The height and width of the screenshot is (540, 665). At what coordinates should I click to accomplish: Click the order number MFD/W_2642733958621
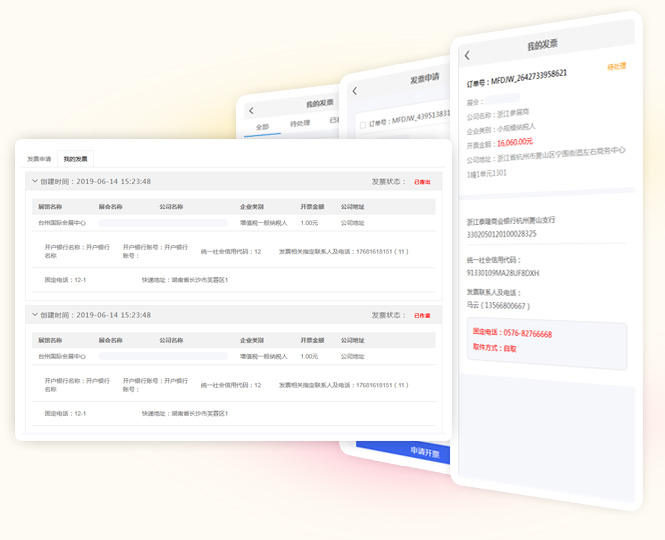(x=531, y=74)
